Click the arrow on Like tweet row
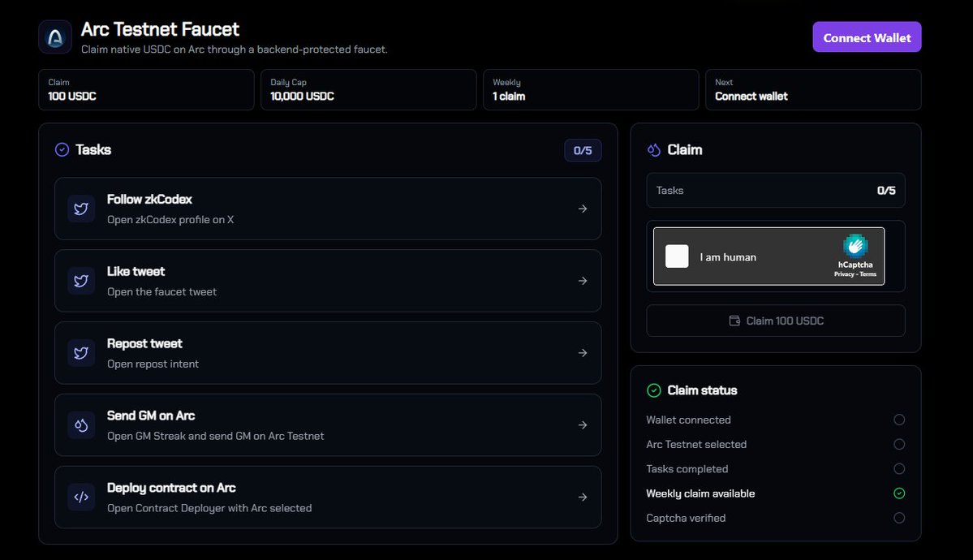This screenshot has width=973, height=560. 583,281
